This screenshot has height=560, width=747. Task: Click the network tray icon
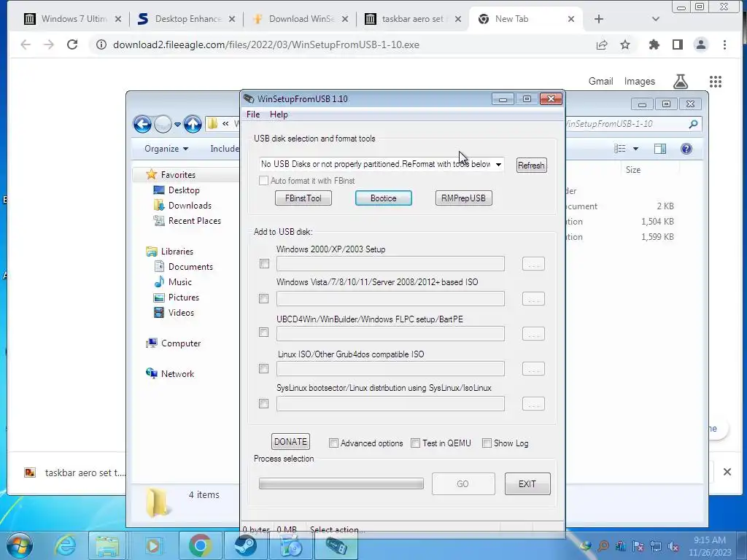pos(656,546)
